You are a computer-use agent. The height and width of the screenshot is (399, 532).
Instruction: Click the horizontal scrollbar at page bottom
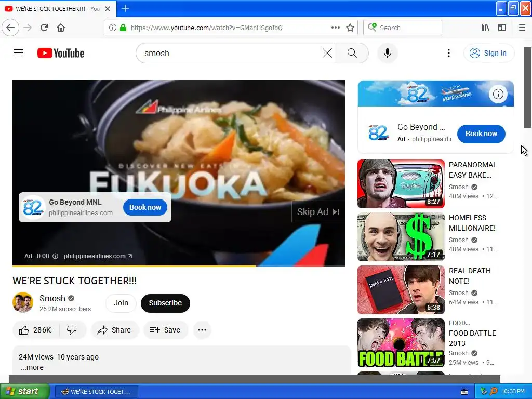255,379
